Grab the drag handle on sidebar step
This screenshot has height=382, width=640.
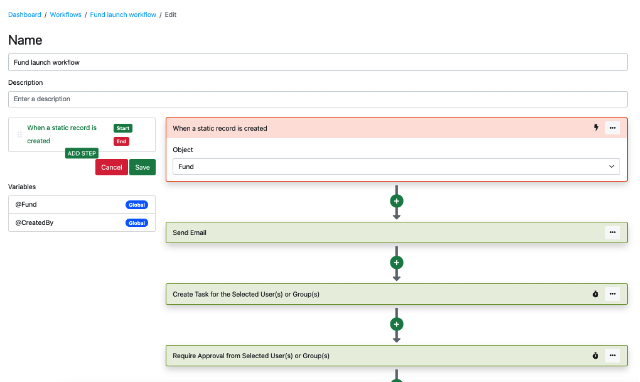19,134
